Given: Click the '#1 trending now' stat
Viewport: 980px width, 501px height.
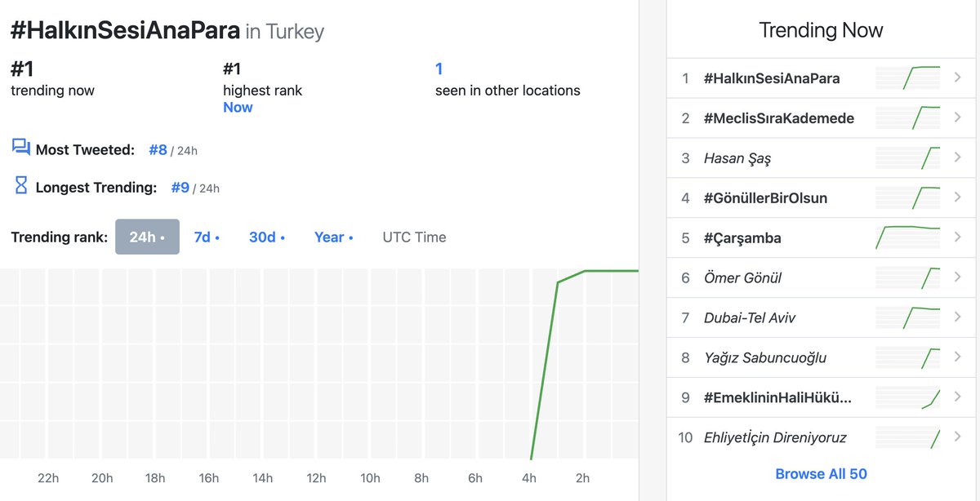Looking at the screenshot, I should (x=52, y=79).
